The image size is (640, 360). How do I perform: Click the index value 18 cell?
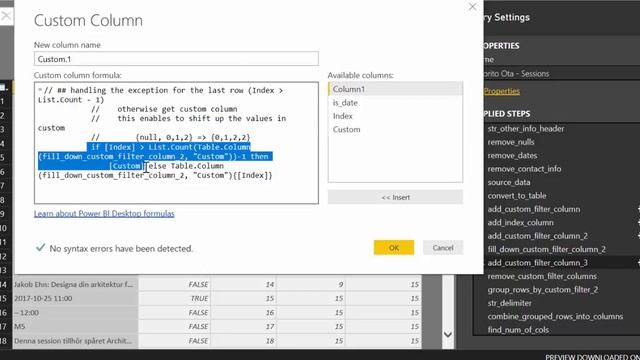[244, 340]
